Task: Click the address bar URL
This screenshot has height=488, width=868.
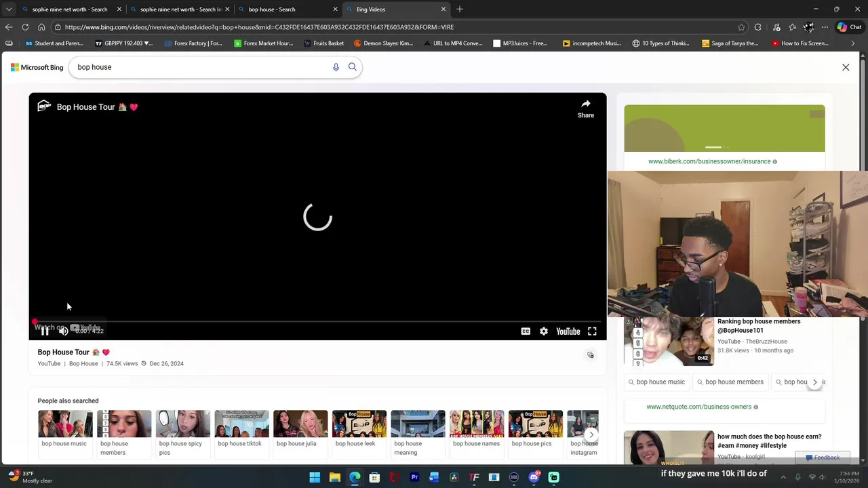Action: [x=259, y=27]
